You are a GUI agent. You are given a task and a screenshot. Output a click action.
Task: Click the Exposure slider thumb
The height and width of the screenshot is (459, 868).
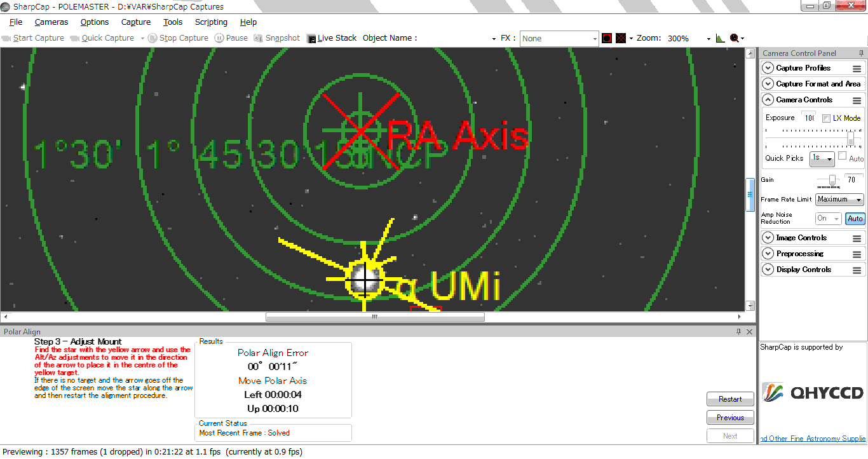click(851, 138)
